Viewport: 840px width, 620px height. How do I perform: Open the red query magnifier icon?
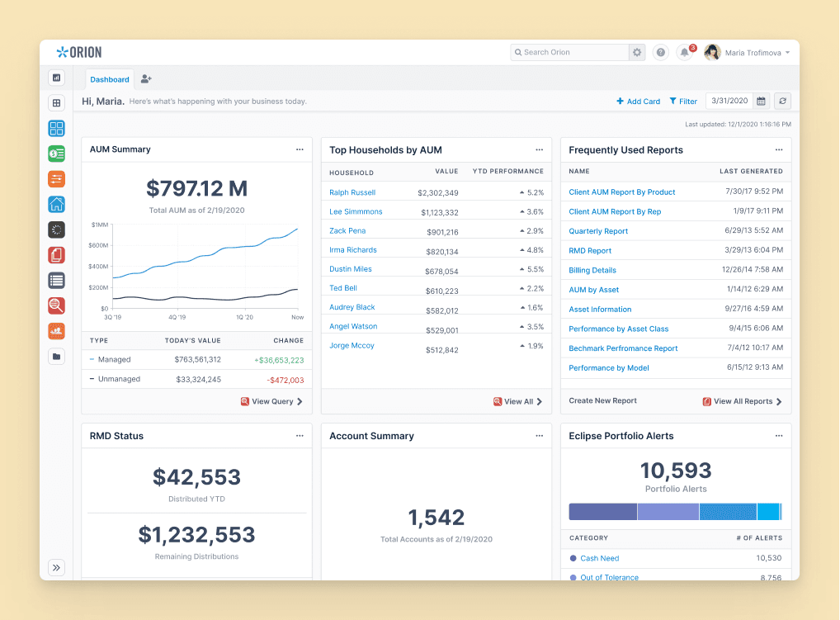click(56, 305)
